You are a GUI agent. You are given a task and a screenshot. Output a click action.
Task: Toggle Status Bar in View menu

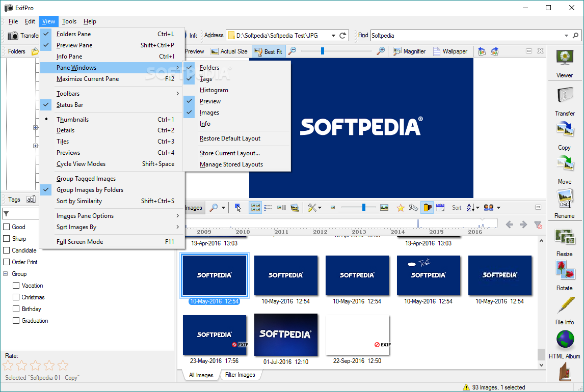point(112,105)
